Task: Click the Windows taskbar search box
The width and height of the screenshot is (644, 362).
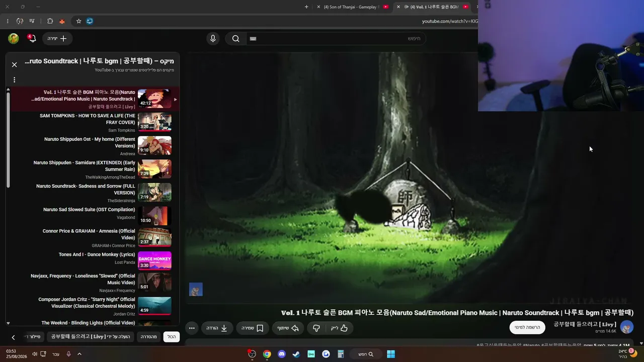Action: [x=366, y=354]
